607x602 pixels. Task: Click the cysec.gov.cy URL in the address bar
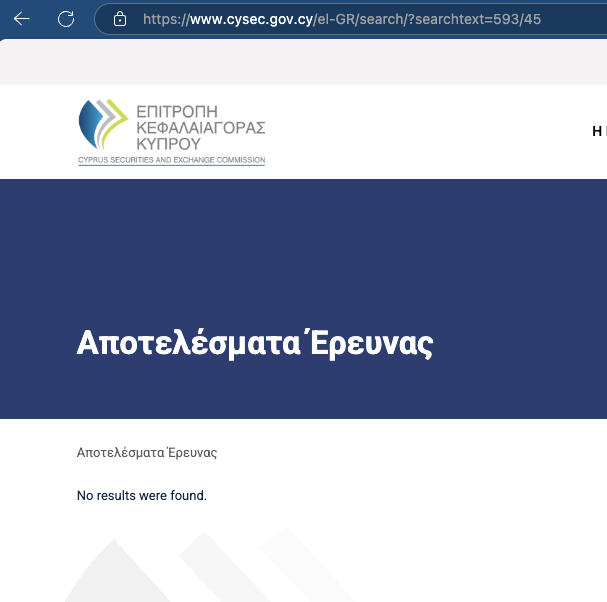[342, 19]
